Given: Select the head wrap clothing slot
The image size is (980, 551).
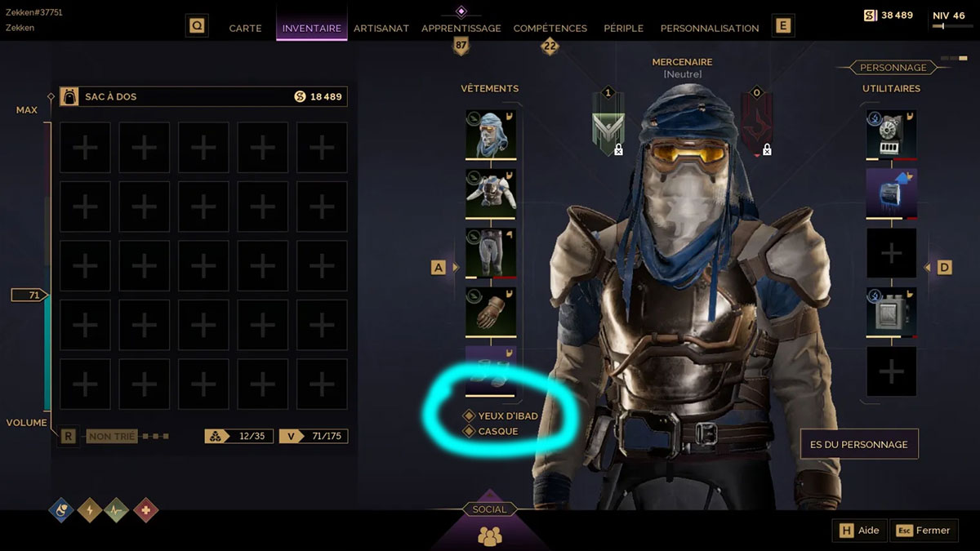Looking at the screenshot, I should click(491, 135).
